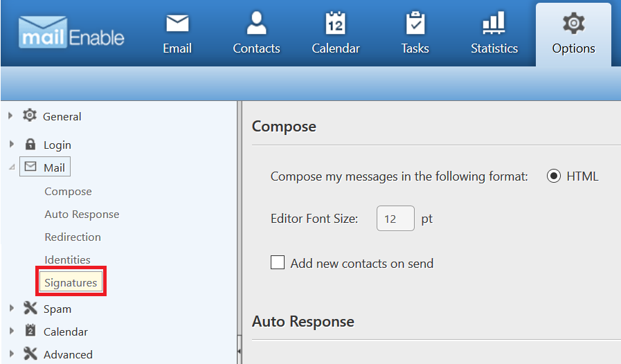Expand the Advanced tree node
The height and width of the screenshot is (364, 621).
click(12, 354)
